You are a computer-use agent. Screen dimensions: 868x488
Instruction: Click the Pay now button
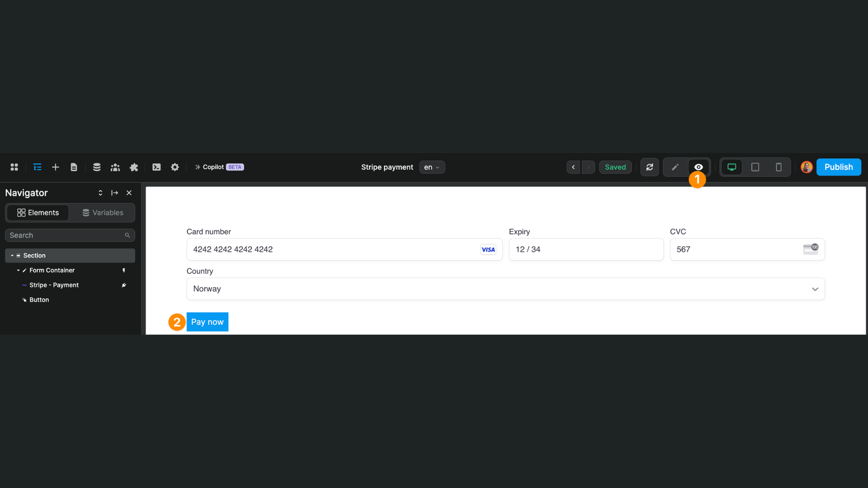[207, 322]
